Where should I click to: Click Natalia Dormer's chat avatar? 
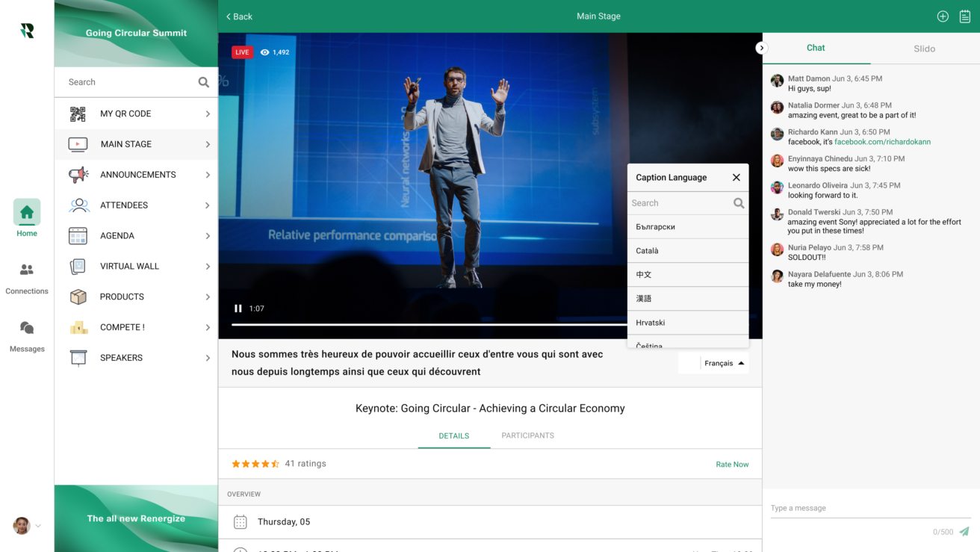[x=777, y=108]
